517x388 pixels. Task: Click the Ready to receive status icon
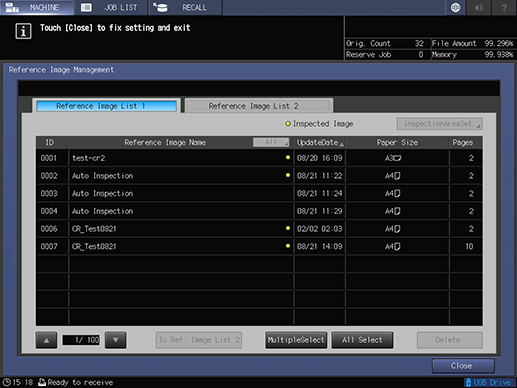tap(42, 382)
